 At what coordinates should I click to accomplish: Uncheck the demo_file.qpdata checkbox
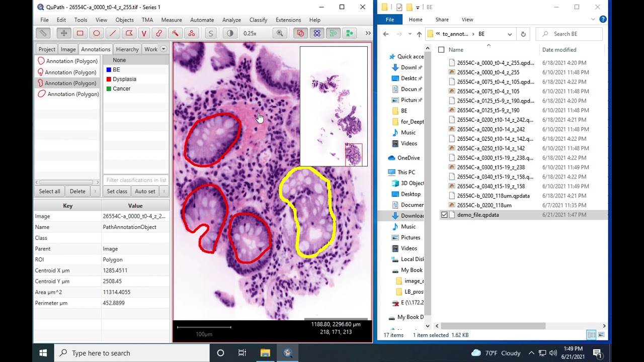coord(444,215)
